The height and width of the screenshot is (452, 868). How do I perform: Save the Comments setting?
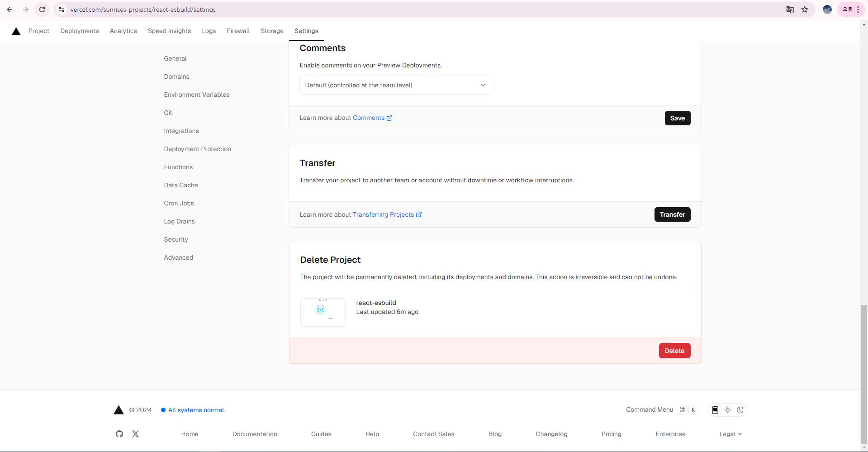tap(678, 118)
